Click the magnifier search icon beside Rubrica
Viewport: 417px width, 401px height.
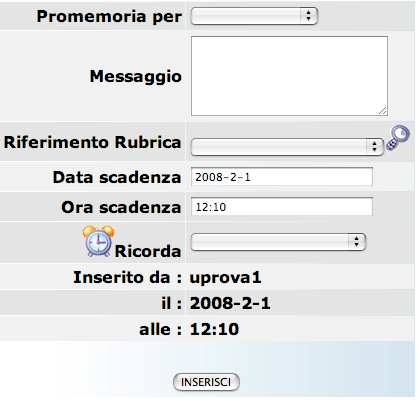click(398, 138)
